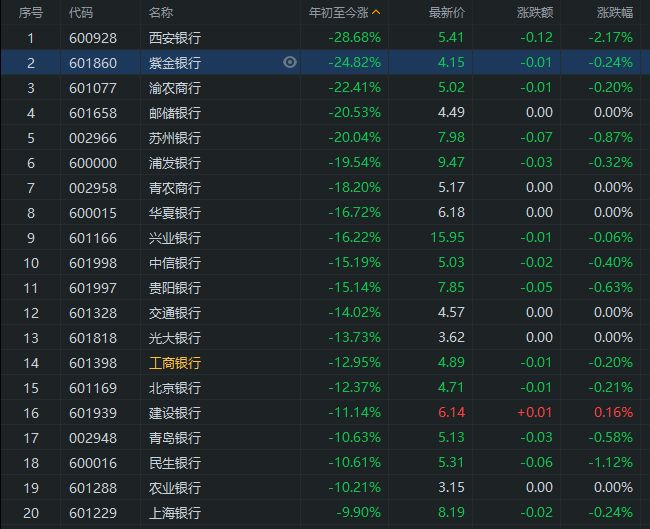Screen dimensions: 650x529
Task: Click stock code 601169
Action: 93,388
